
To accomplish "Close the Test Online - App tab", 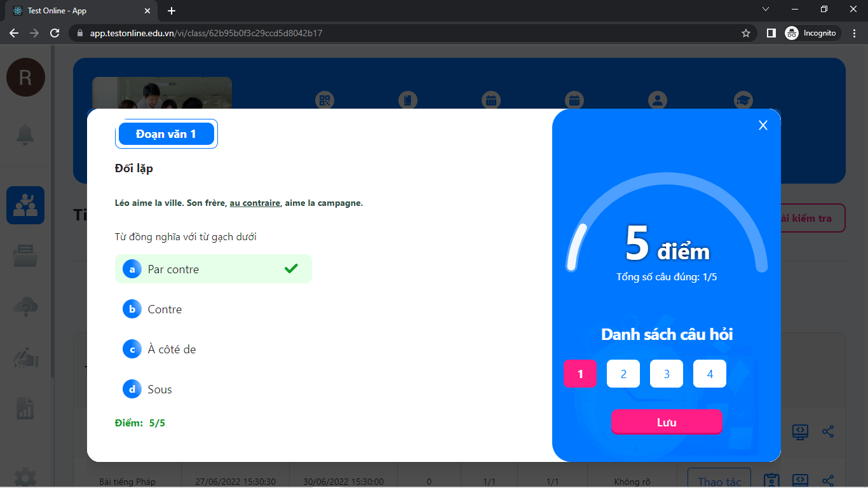I will (147, 11).
